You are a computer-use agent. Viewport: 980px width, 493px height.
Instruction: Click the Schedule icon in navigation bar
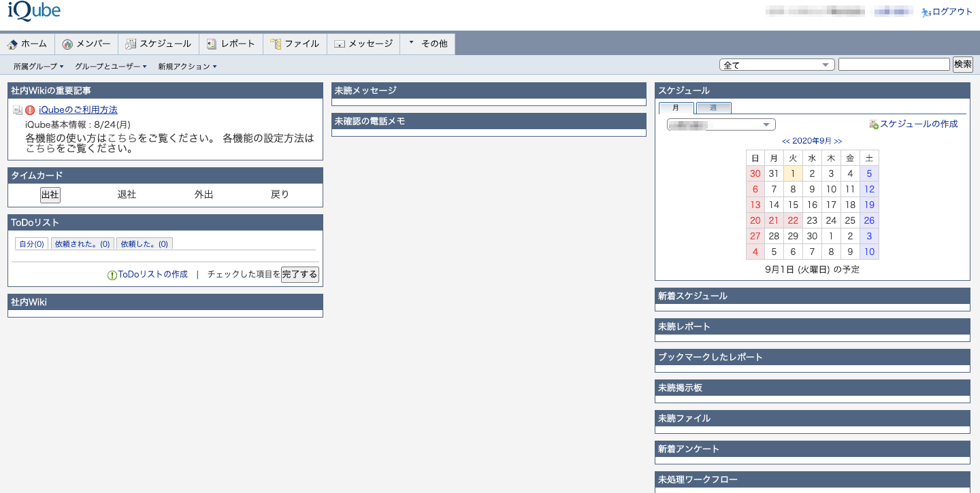pyautogui.click(x=131, y=44)
